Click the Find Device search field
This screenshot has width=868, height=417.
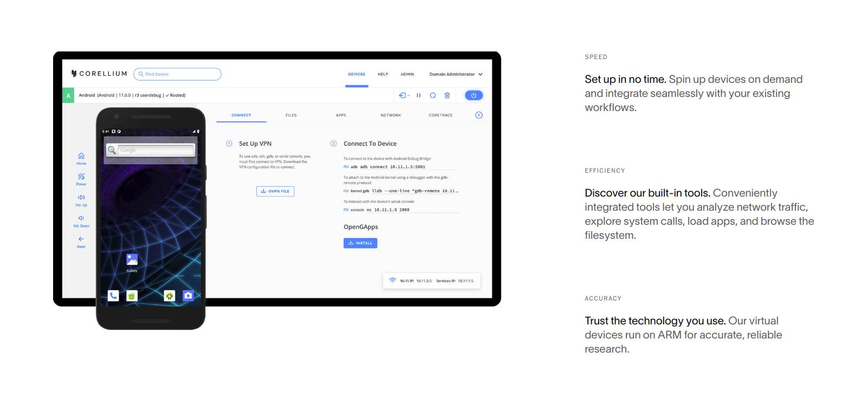coord(178,74)
